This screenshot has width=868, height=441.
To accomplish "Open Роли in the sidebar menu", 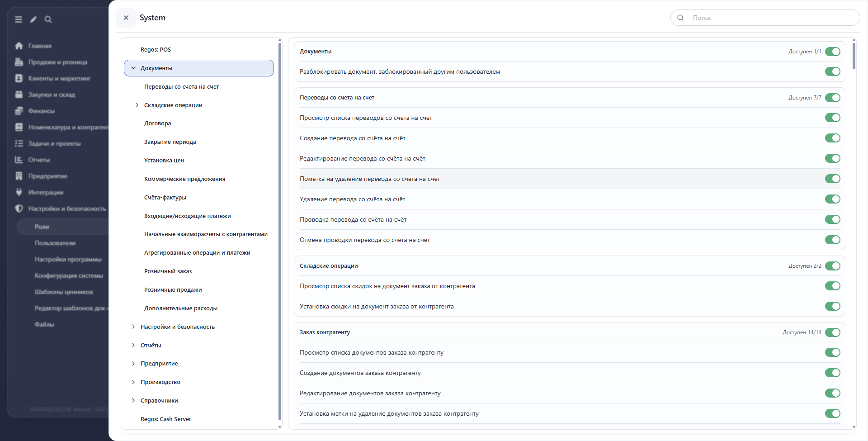I will (62, 227).
